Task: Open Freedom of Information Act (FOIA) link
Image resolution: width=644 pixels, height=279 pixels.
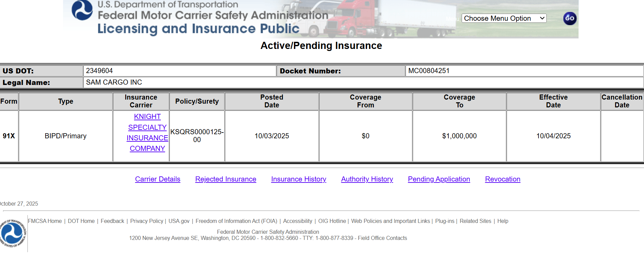Action: point(236,221)
